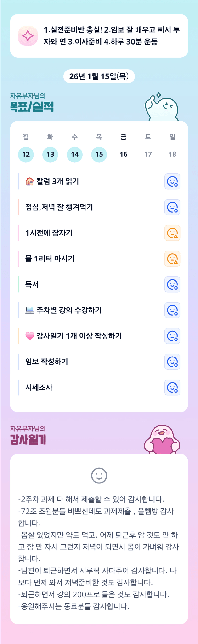Click the 26년 1월 15일(목) date pill
198x644 pixels.
tap(99, 76)
